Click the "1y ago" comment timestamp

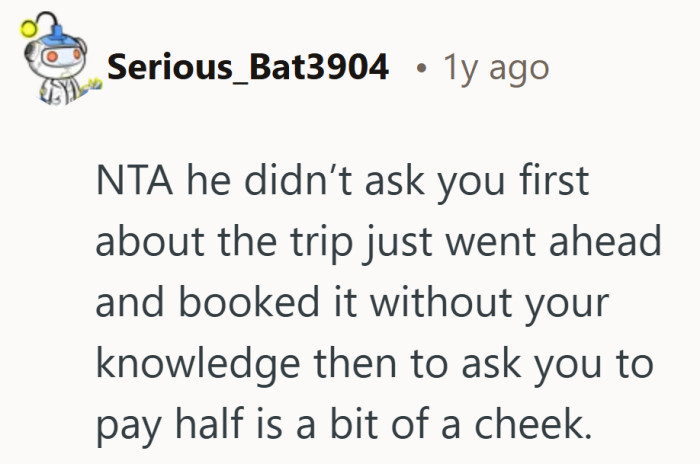click(x=495, y=68)
